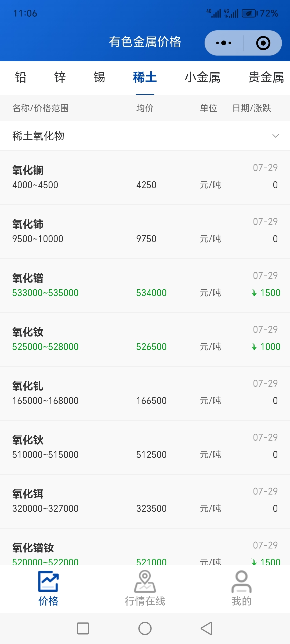Image resolution: width=290 pixels, height=644 pixels.
Task: Collapse the 稀土氧化物 section chevron
Action: pos(275,136)
